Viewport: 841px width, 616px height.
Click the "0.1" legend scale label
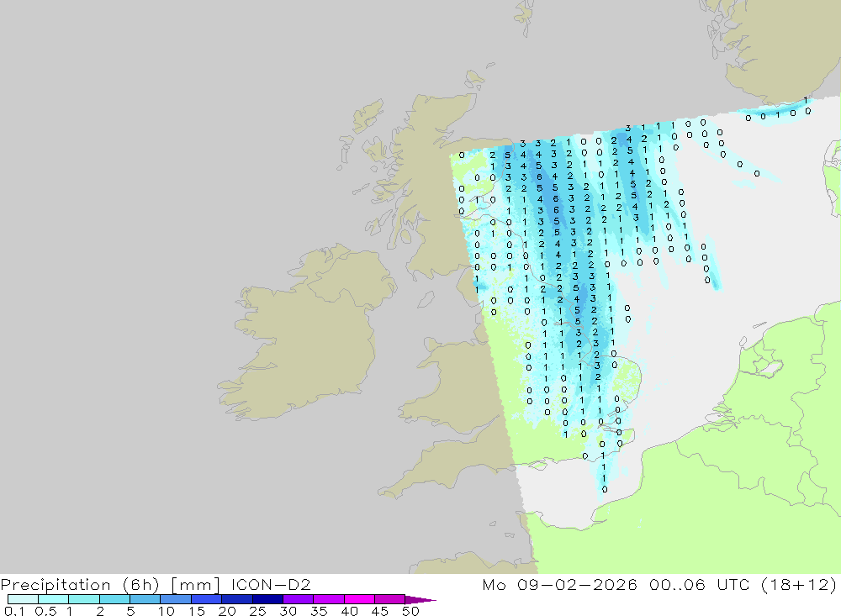(x=14, y=611)
